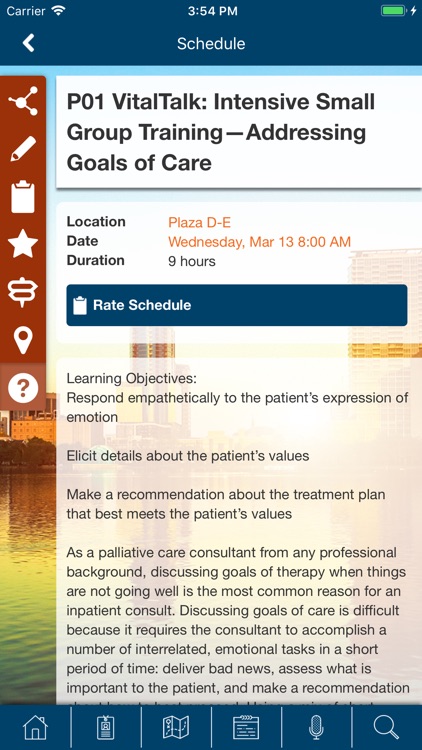Open notes with the pencil icon

23,149
